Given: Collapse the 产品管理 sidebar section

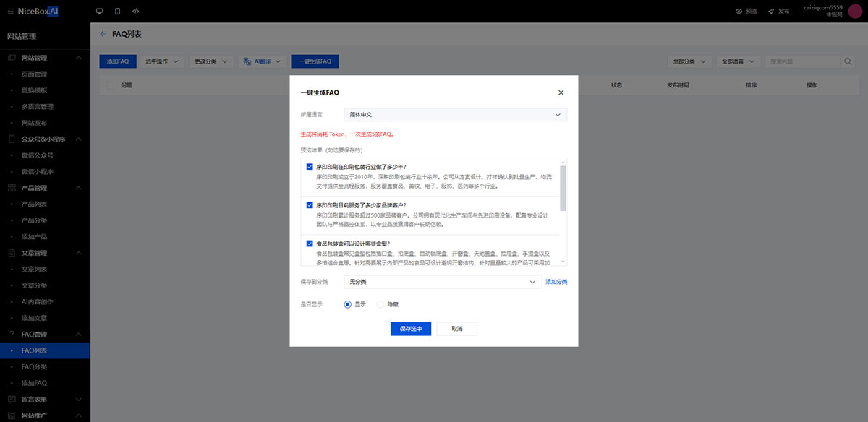Looking at the screenshot, I should click(79, 188).
